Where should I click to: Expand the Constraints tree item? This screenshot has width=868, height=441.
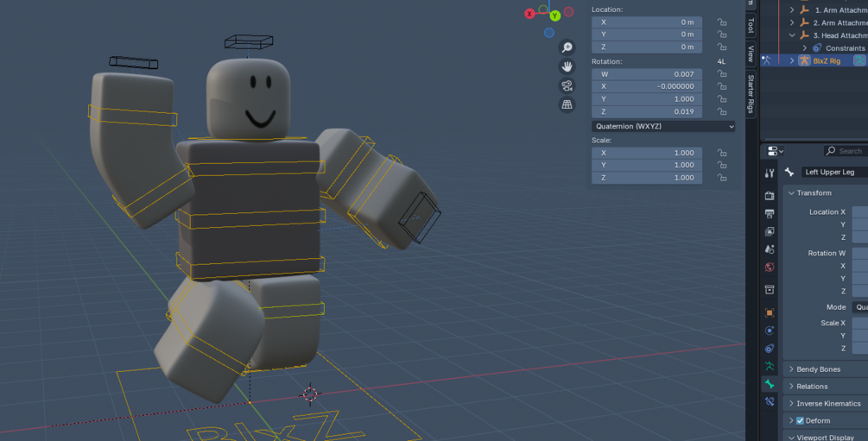coord(804,48)
